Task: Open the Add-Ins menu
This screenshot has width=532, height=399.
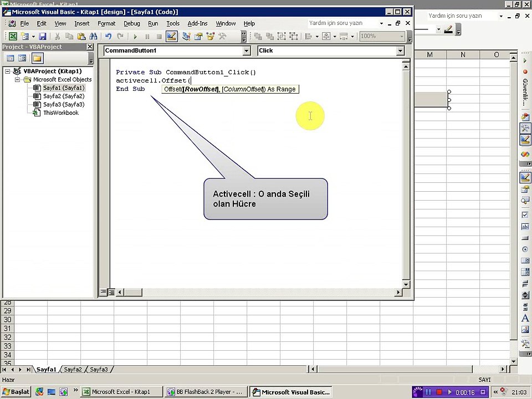Action: pyautogui.click(x=197, y=23)
